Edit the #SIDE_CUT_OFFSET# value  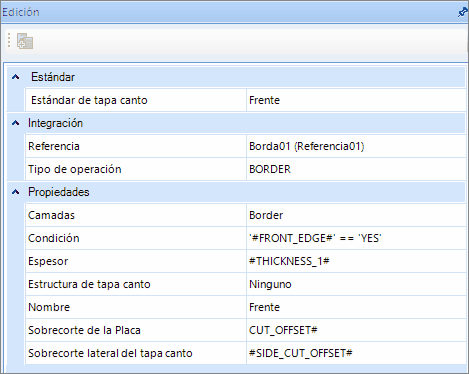point(356,353)
